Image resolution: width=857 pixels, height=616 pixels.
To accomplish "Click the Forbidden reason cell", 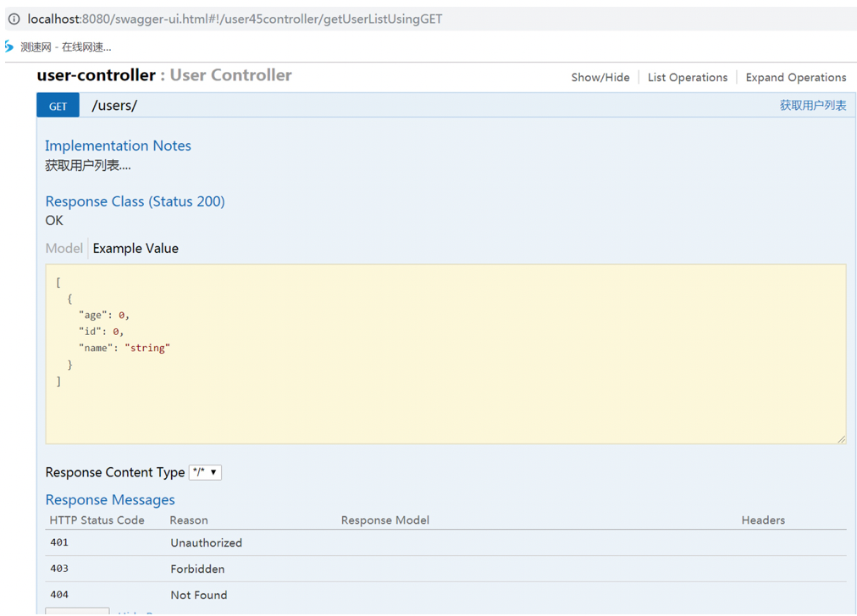I will (x=197, y=569).
